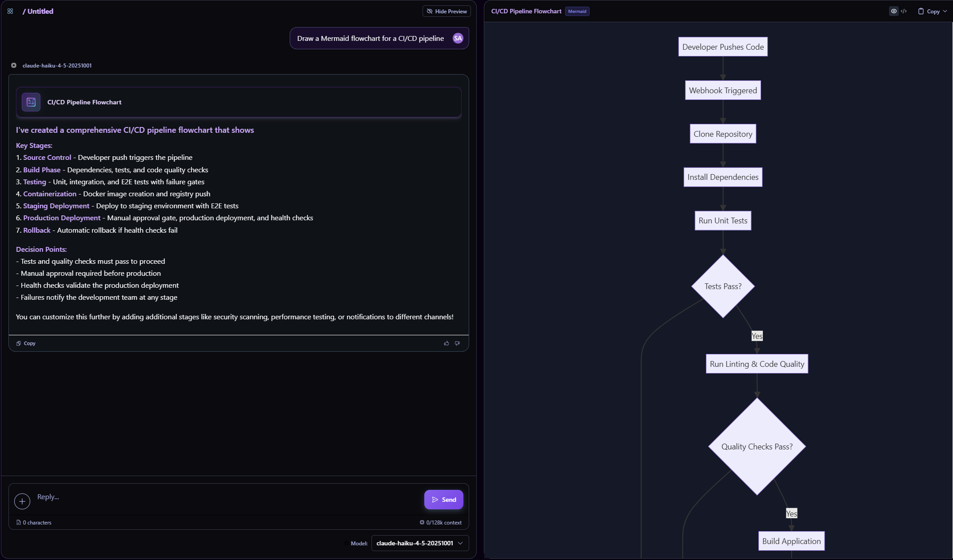Give a thumbs up to the assistant response

tap(446, 343)
